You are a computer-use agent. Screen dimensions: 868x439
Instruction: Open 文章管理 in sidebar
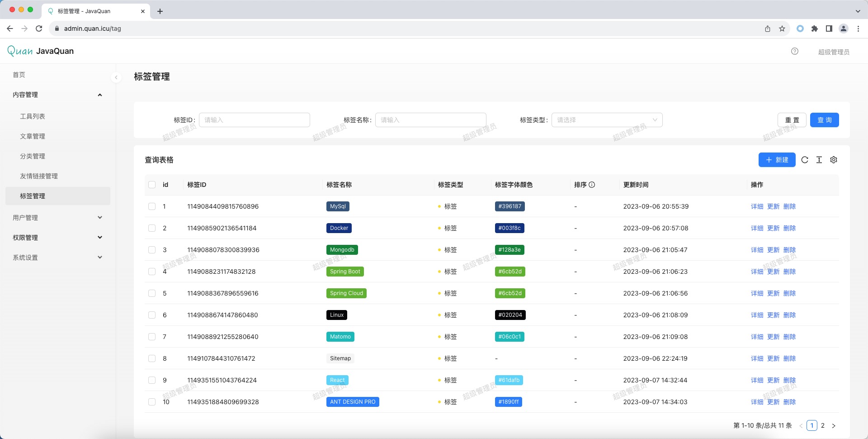tap(33, 136)
